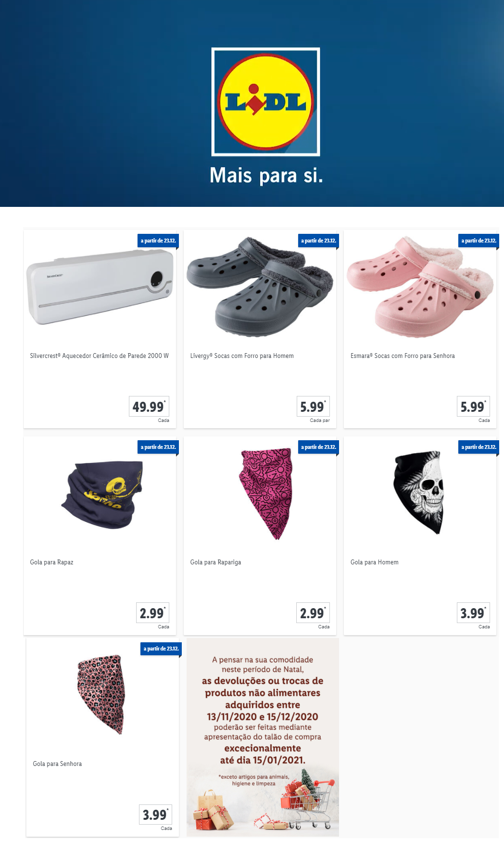
Task: Click the 3.99 price on Gola para Senhora
Action: [x=155, y=815]
